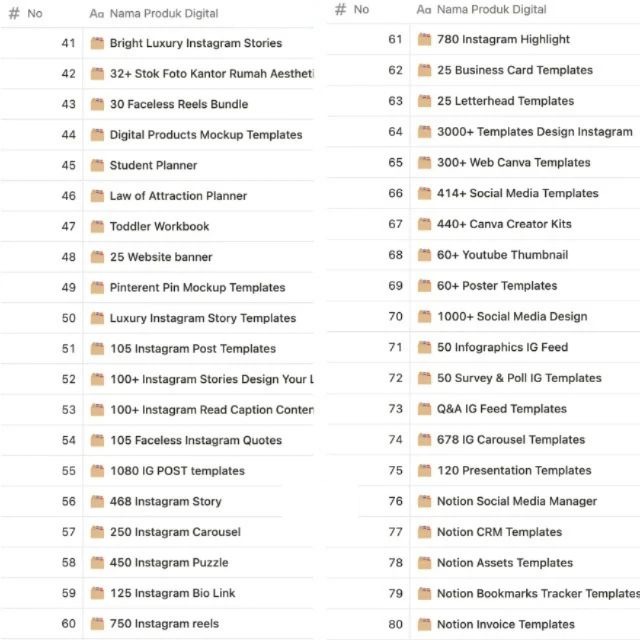Click folder icon next to Notion Invoice Templates
This screenshot has height=640, width=640.
[x=424, y=624]
